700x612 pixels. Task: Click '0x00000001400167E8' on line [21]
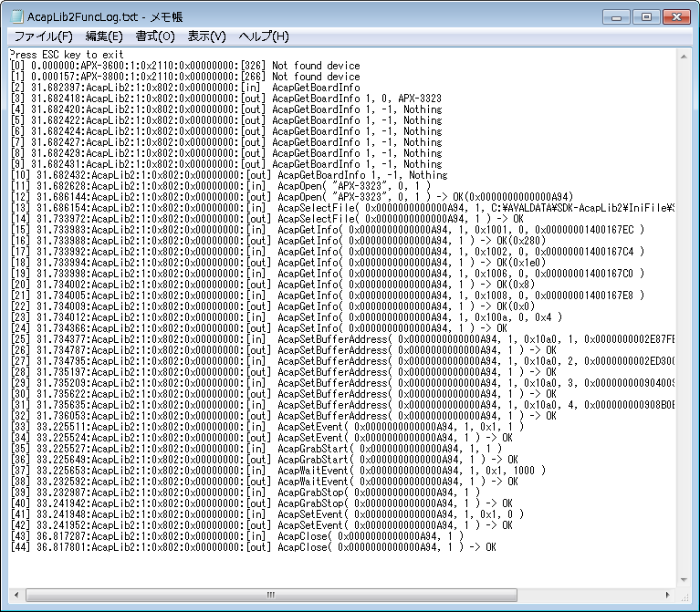click(584, 296)
